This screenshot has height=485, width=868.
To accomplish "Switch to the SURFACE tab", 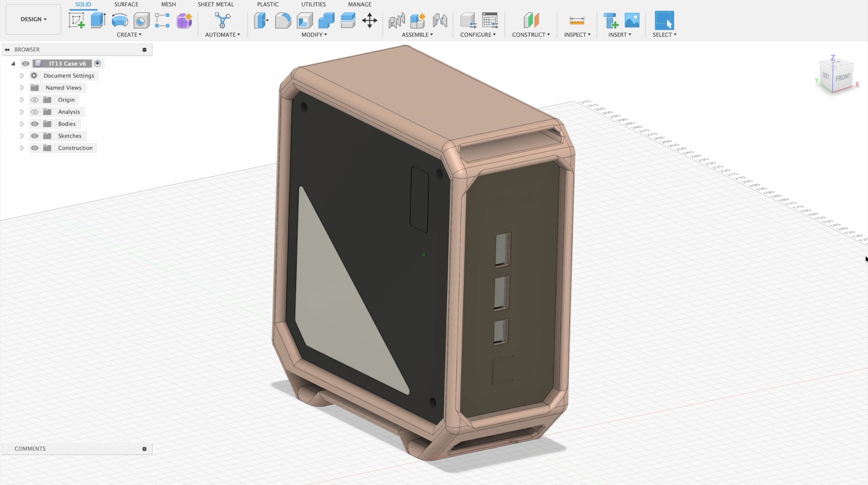I will pos(126,4).
